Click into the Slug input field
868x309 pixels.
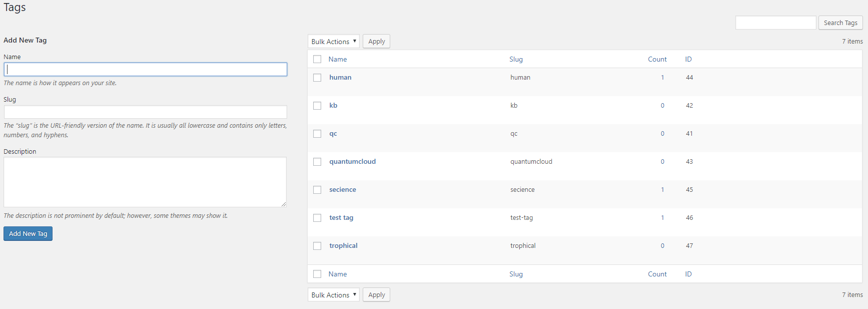(x=146, y=112)
